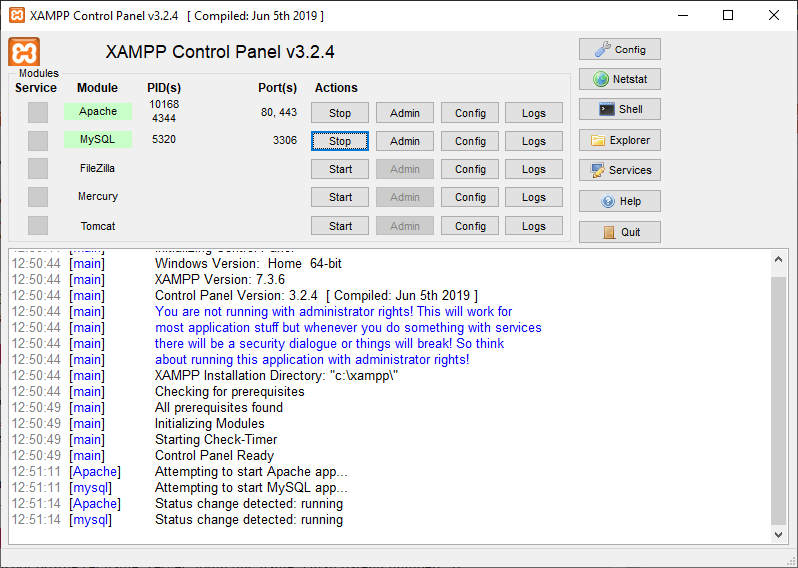Open MySQL Config options
Viewport: 798px width, 568px height.
pos(470,141)
